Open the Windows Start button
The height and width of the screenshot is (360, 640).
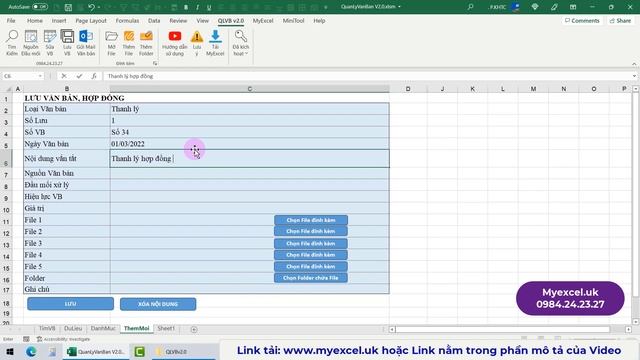click(x=9, y=351)
